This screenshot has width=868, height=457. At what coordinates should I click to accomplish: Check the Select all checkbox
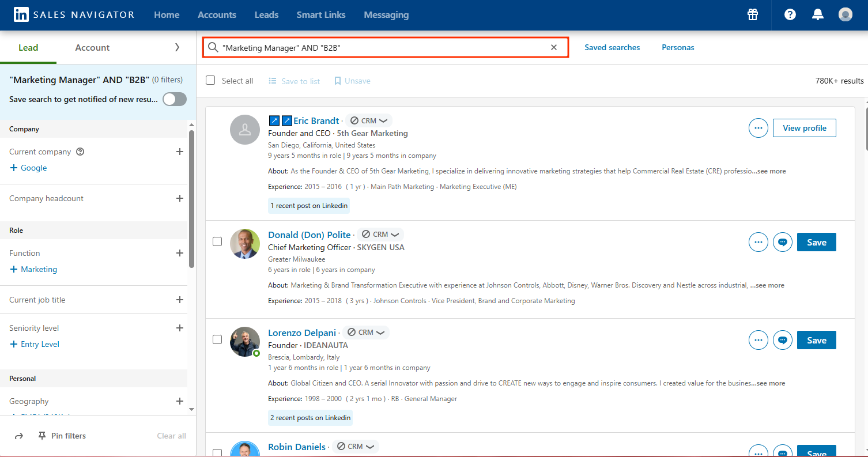click(210, 80)
